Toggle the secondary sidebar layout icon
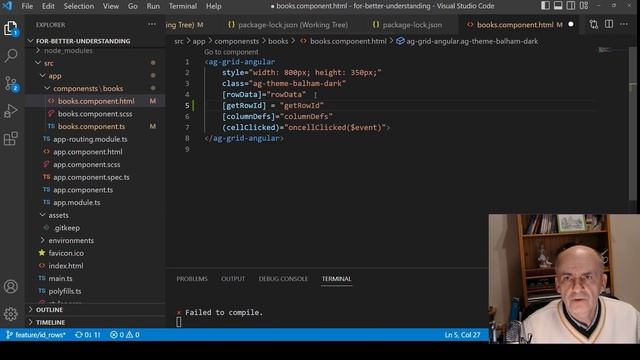 [571, 6]
